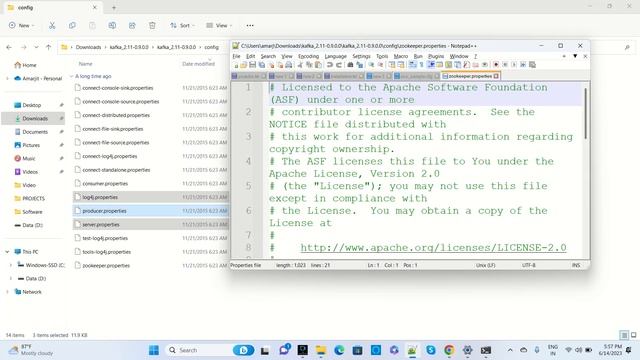Viewport: 640px width, 360px height.
Task: Show hidden system tray icons chevron
Action: (510, 350)
